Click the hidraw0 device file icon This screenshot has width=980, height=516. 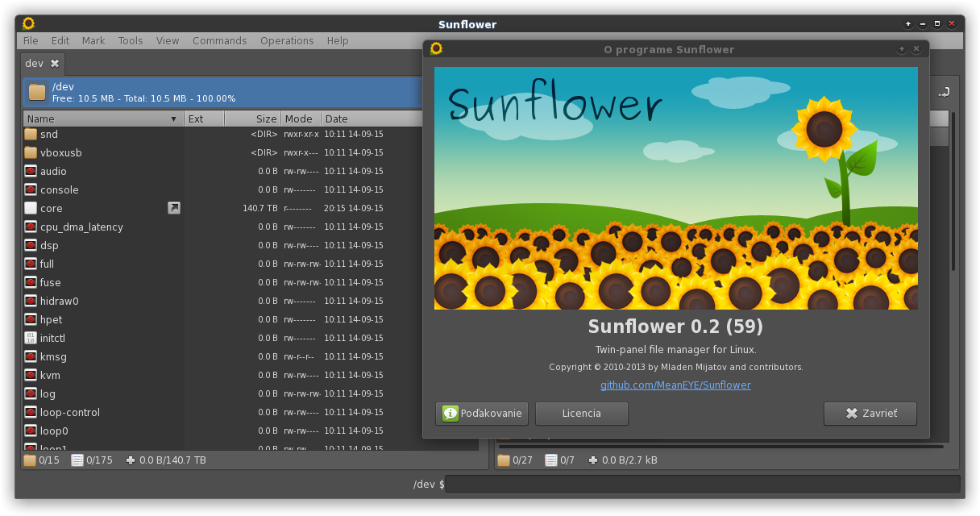coord(31,301)
